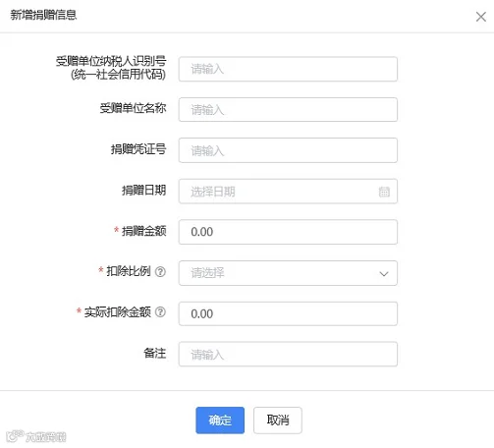Expand the 扣除比例 dropdown arrow
This screenshot has width=494, height=448.
coord(384,273)
